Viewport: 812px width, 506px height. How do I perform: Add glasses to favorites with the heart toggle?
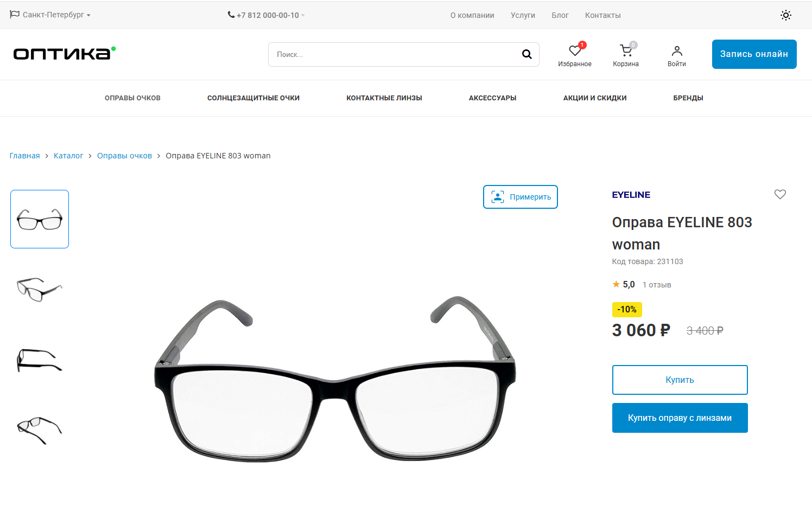click(780, 194)
